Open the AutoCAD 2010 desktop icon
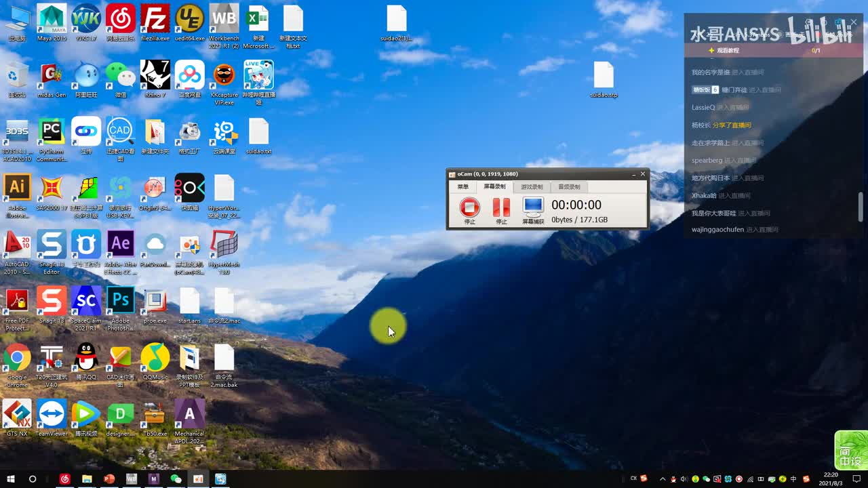Viewport: 868px width, 488px height. point(17,252)
